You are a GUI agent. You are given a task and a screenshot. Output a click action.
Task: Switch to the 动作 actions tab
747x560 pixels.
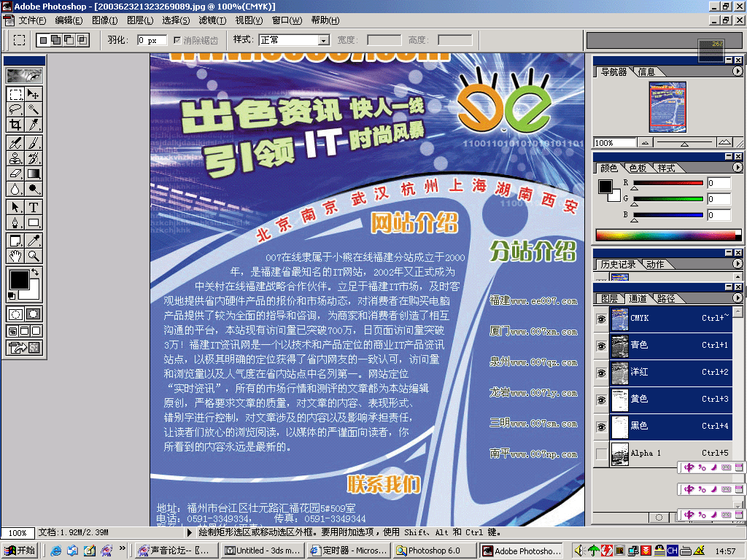click(x=655, y=264)
